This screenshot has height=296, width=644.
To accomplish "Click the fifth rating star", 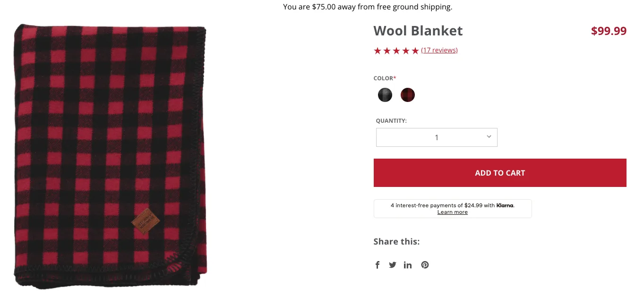I will pos(415,51).
